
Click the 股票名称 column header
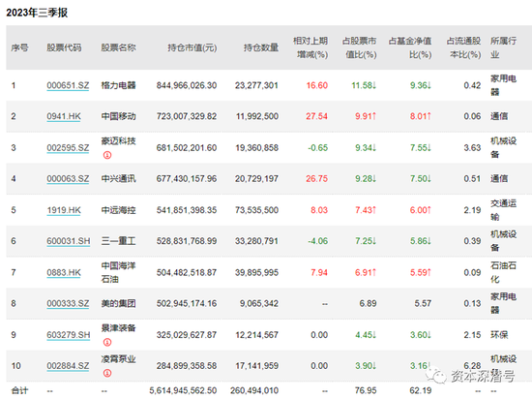coord(118,47)
